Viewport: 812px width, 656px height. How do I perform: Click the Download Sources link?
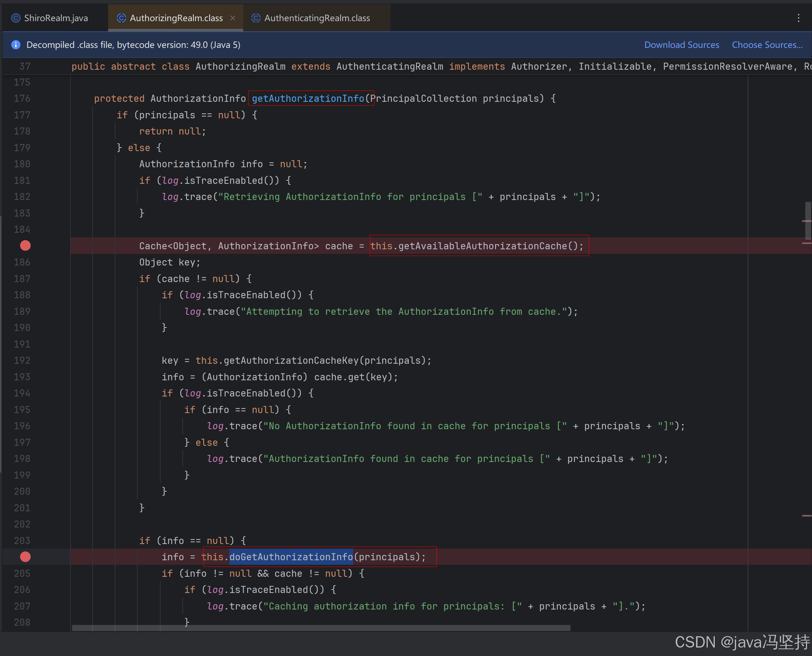(x=681, y=45)
